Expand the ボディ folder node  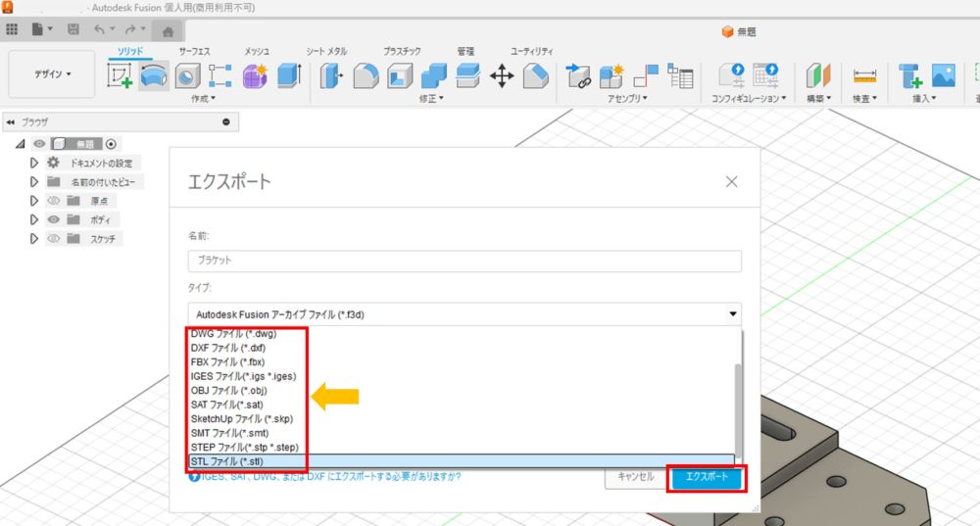point(33,219)
